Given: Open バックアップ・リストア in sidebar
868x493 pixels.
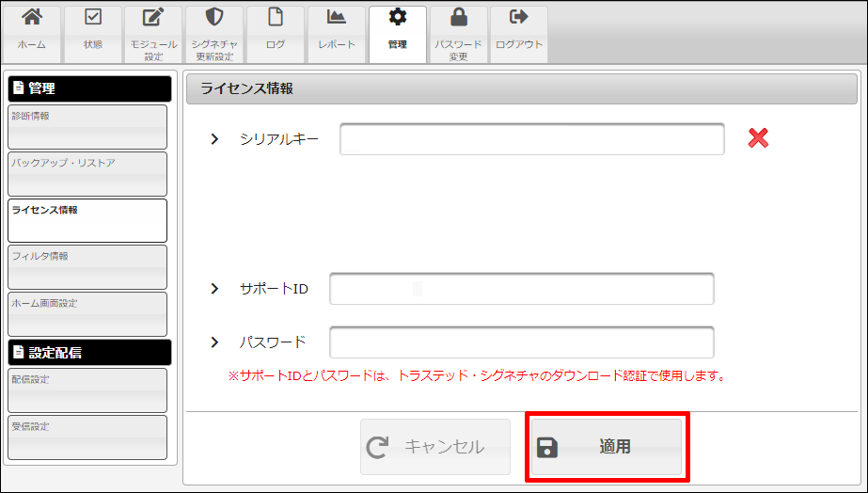Looking at the screenshot, I should [x=87, y=174].
